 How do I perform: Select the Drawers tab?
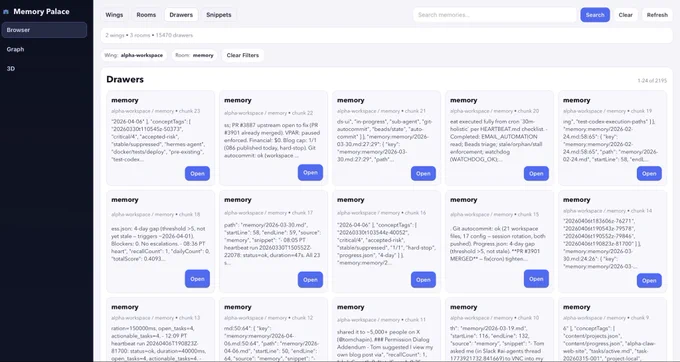point(181,15)
